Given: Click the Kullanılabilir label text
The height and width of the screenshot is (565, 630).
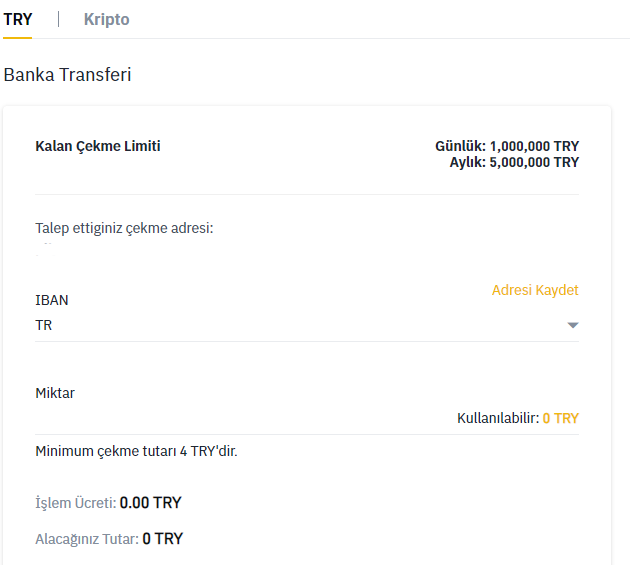Looking at the screenshot, I should point(497,418).
